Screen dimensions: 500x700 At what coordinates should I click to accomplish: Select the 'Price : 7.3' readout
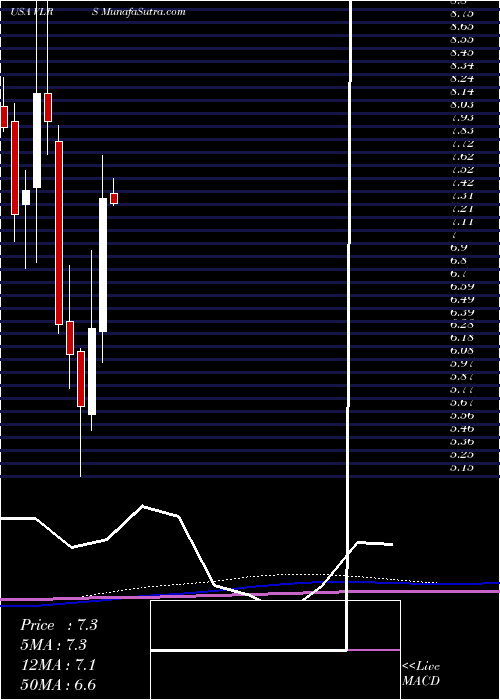pos(59,625)
